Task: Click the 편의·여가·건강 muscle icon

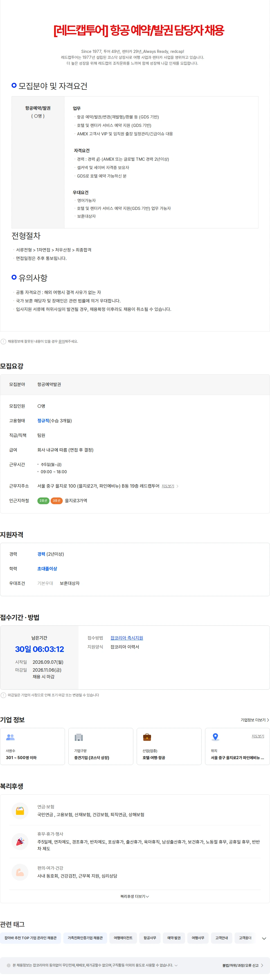Action: coord(20,872)
